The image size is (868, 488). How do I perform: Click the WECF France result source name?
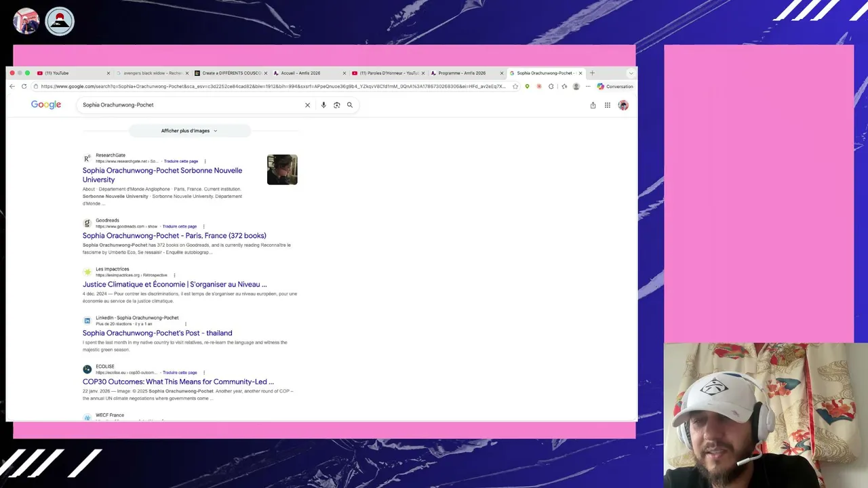click(x=110, y=415)
